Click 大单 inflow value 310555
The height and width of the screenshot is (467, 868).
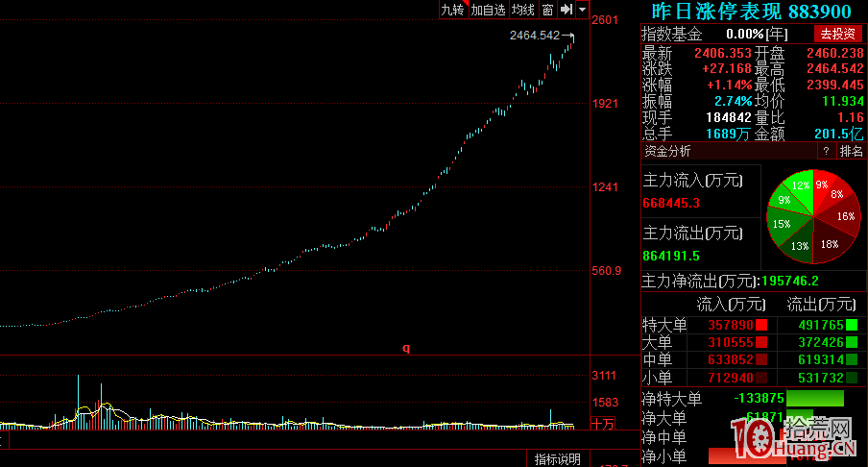point(731,342)
